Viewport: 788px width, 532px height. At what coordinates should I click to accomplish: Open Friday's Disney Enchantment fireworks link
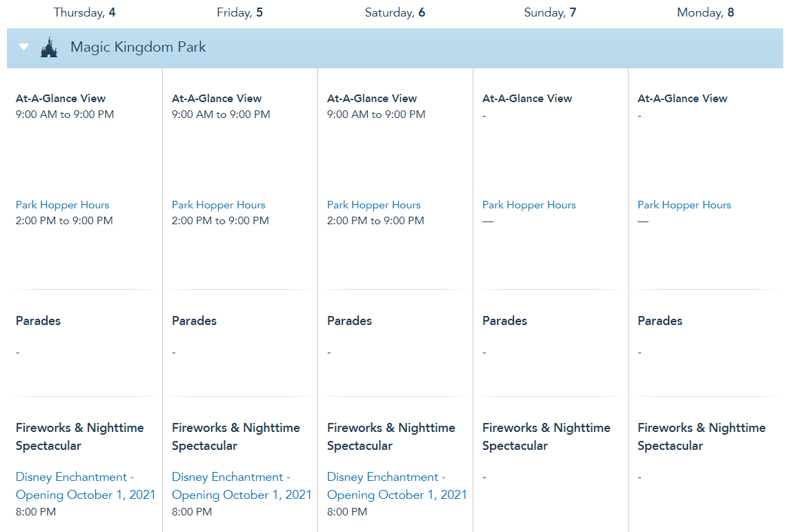[242, 486]
